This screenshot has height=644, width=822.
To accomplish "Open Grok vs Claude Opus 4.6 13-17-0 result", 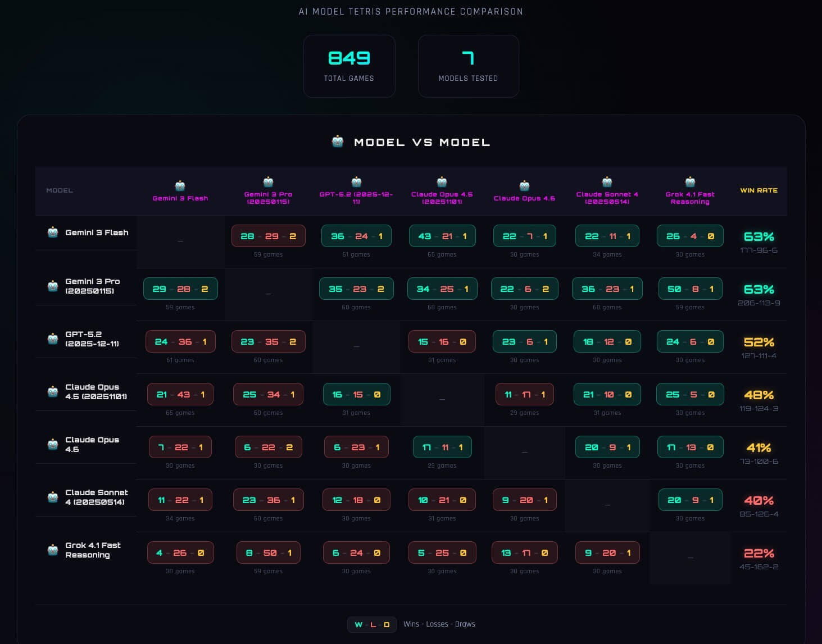I will pos(524,553).
